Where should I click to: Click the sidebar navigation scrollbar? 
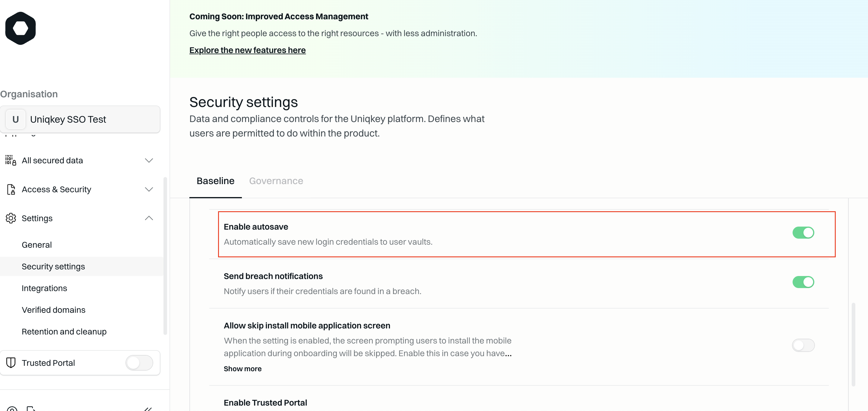pos(165,256)
